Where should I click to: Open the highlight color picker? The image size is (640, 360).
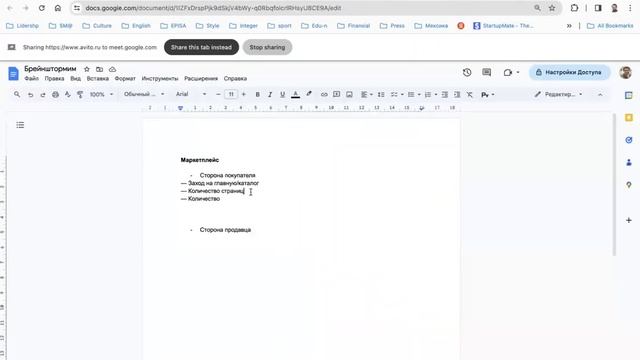coord(309,95)
